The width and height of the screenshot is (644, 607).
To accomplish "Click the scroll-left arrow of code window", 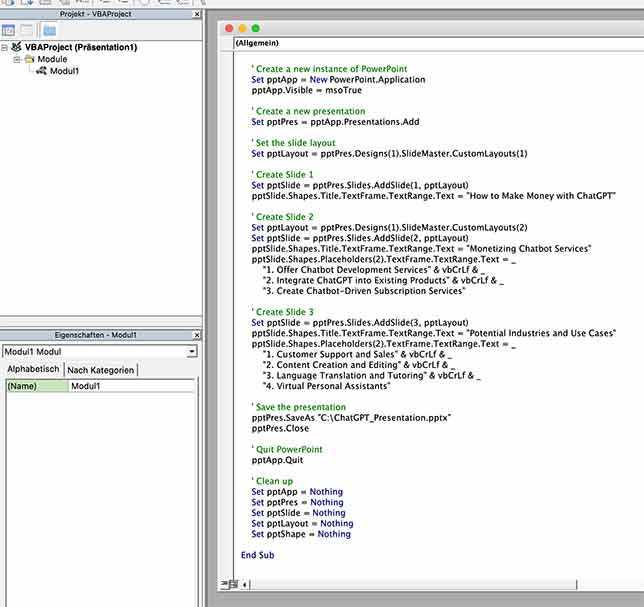I will [x=244, y=584].
